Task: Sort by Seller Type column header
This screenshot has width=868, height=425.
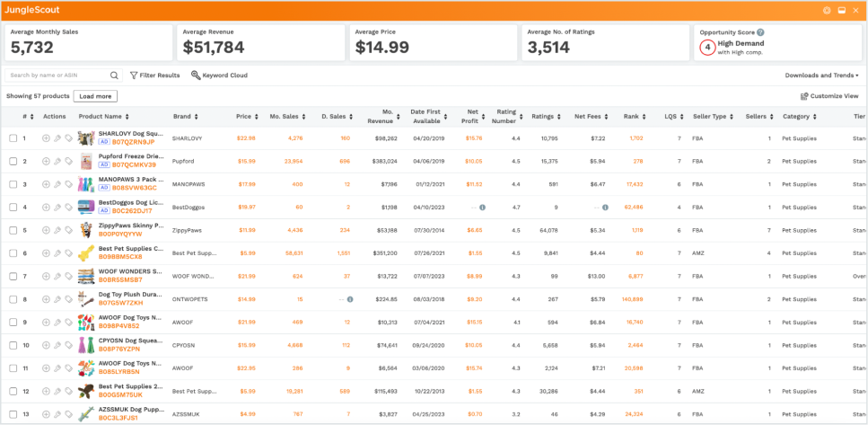Action: pyautogui.click(x=715, y=117)
